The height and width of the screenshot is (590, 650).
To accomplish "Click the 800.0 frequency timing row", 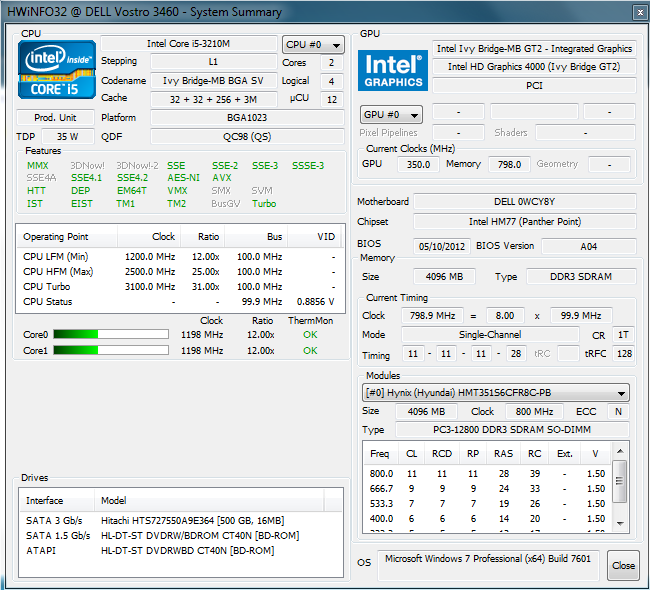I will [487, 473].
